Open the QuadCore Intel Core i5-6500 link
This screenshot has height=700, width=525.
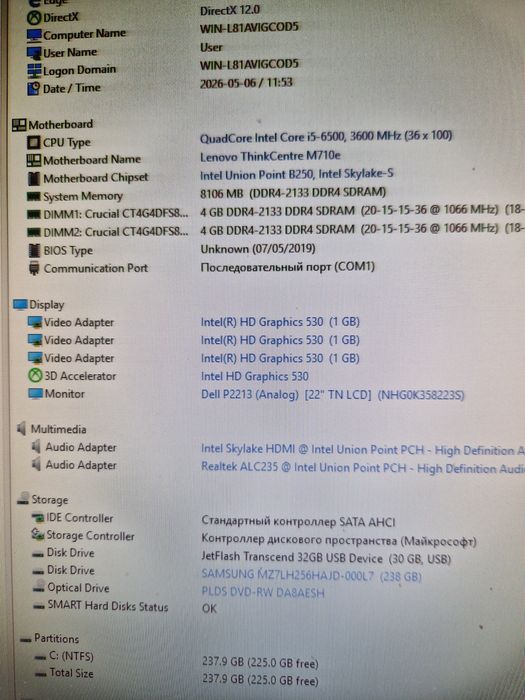coord(326,137)
